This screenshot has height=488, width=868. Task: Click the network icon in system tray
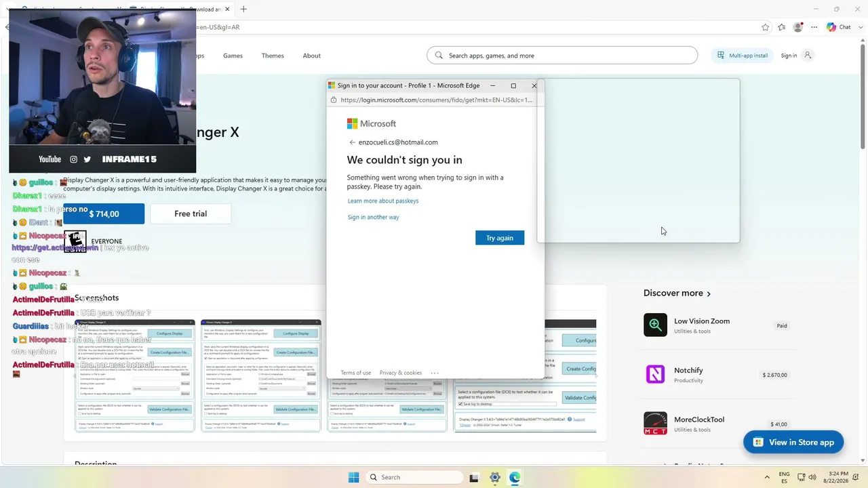point(801,477)
